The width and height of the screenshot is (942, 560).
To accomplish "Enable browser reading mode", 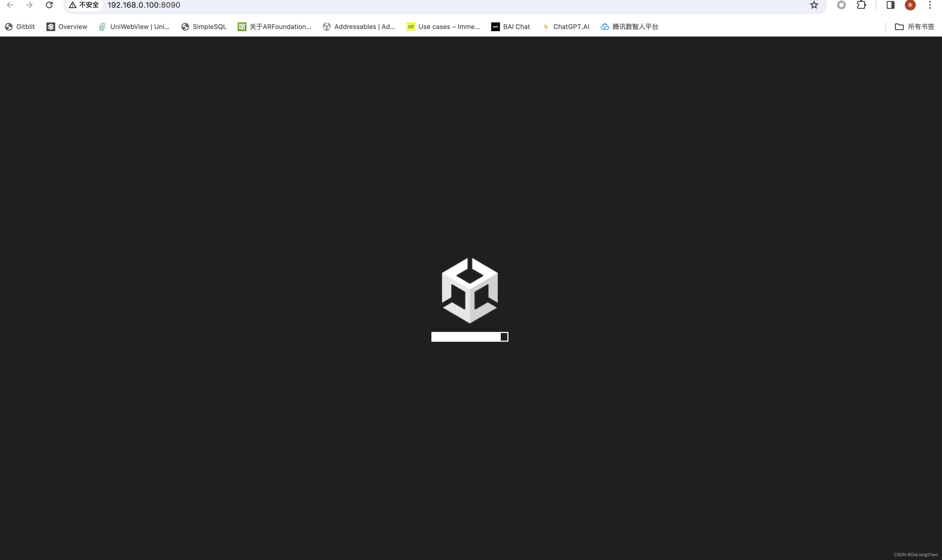I will point(891,6).
